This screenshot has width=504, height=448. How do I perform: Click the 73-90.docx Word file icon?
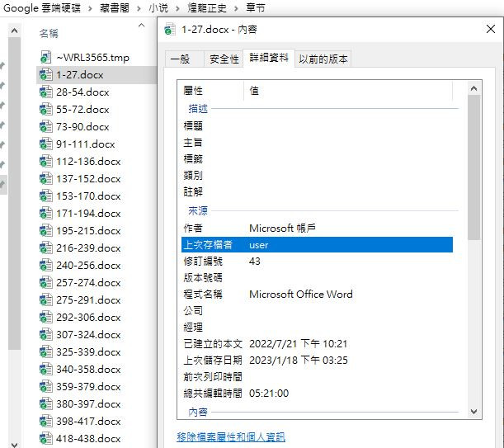[46, 127]
